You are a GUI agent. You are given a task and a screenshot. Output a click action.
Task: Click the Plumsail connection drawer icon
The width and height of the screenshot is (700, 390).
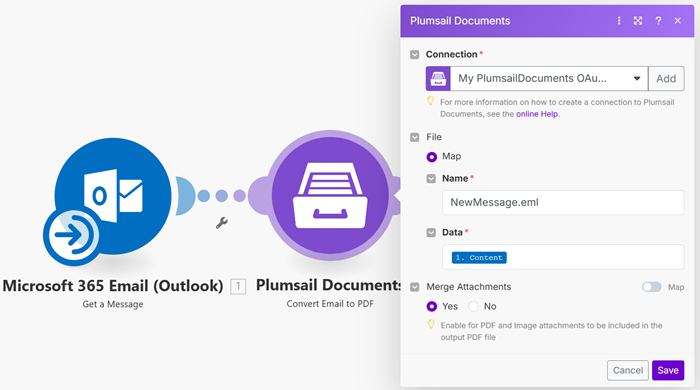(438, 79)
